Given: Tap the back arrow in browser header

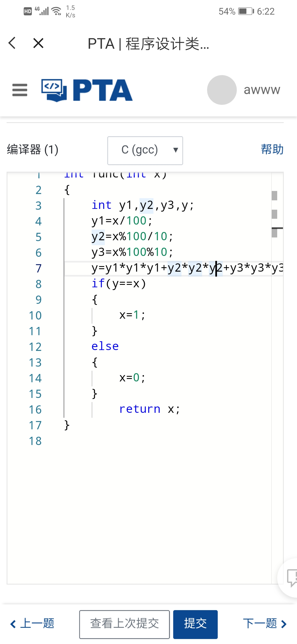Looking at the screenshot, I should [x=12, y=43].
